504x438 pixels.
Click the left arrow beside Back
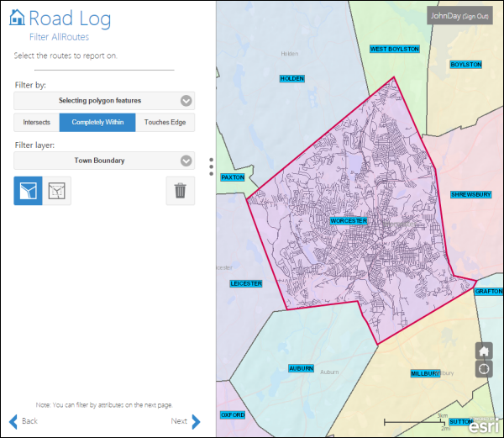pos(13,421)
